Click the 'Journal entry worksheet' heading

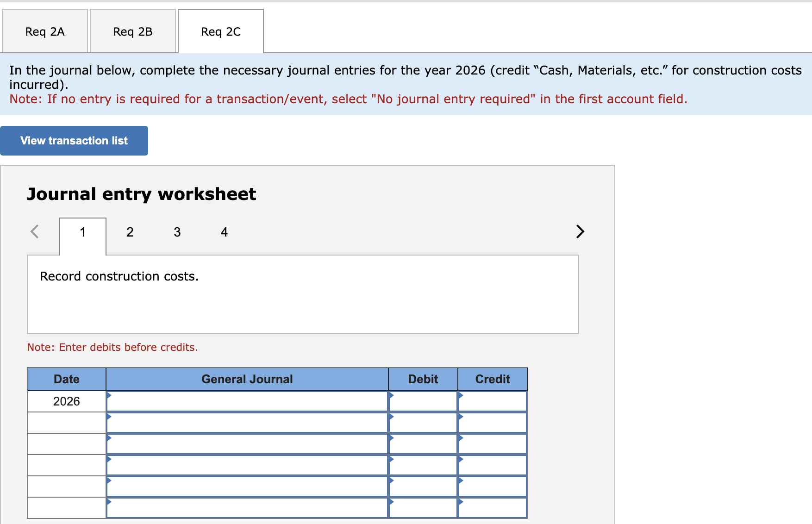pyautogui.click(x=141, y=194)
